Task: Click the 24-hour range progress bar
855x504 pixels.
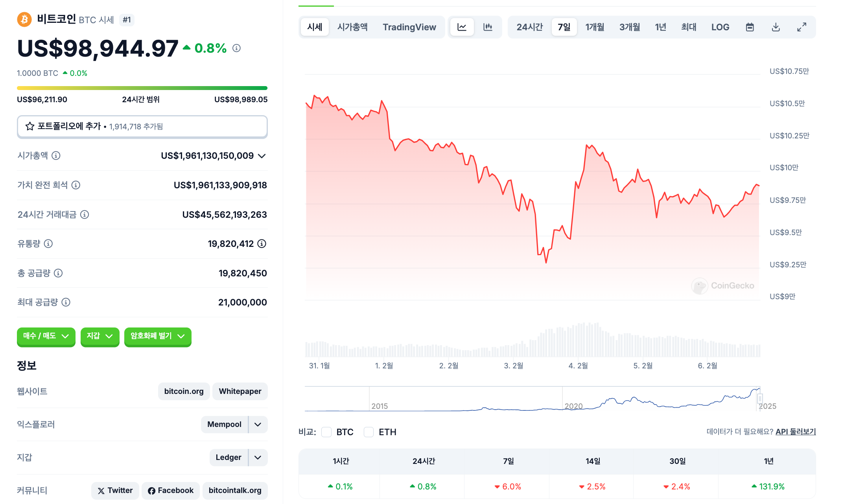Action: point(142,88)
